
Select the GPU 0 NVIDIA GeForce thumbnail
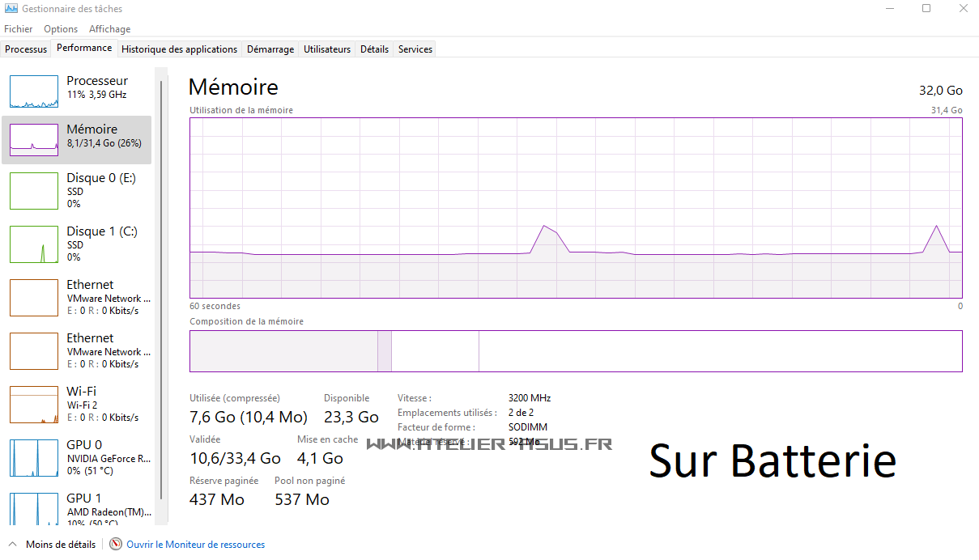(34, 458)
